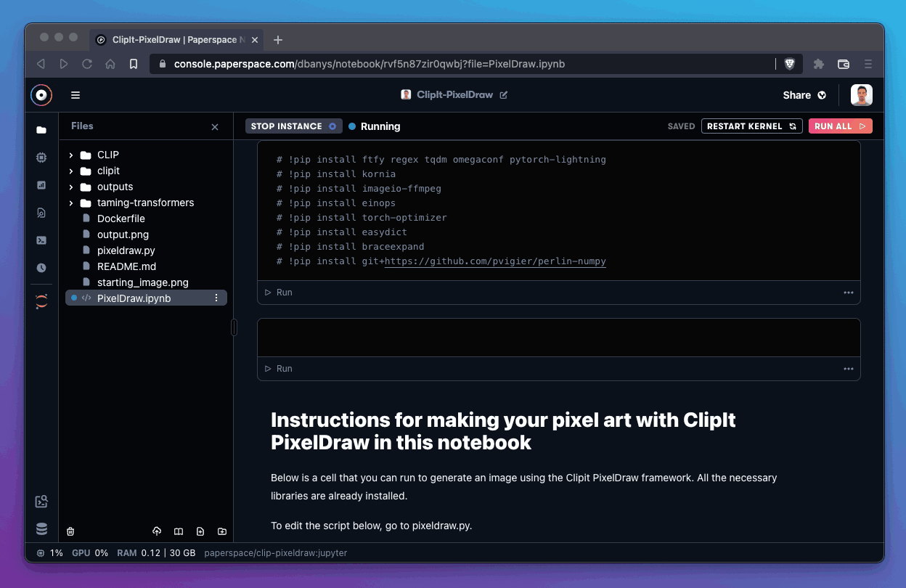This screenshot has height=588, width=906.
Task: Open more options for the empty cell
Action: (848, 369)
